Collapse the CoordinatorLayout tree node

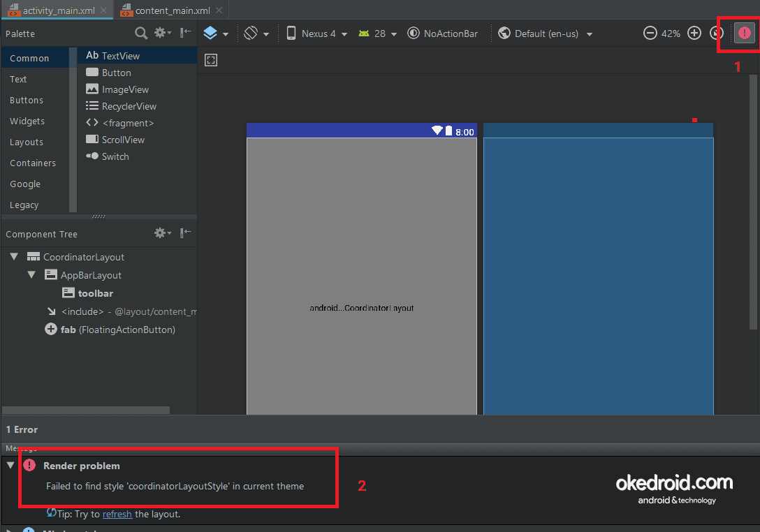click(x=14, y=256)
